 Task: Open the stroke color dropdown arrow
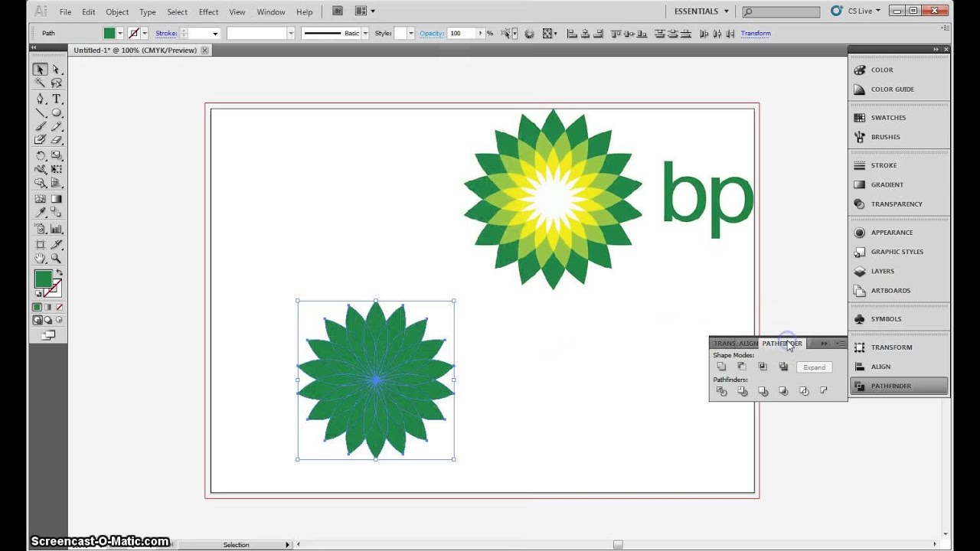pyautogui.click(x=145, y=34)
